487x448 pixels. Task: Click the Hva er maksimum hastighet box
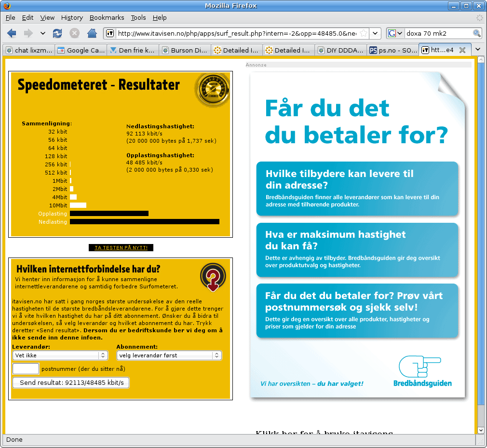pyautogui.click(x=357, y=249)
